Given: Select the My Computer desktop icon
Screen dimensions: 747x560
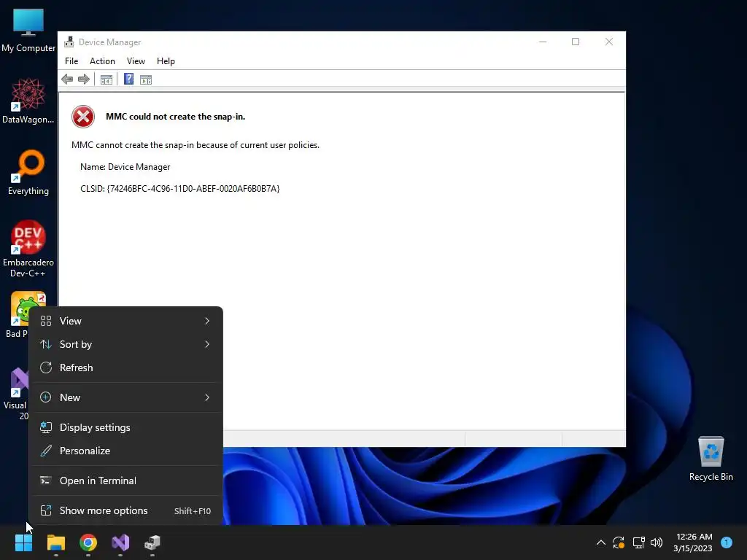Looking at the screenshot, I should tap(28, 31).
